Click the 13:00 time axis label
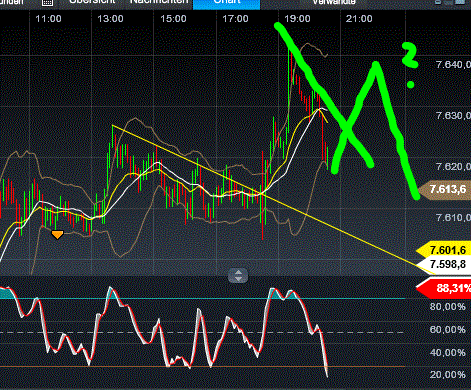 (x=110, y=19)
